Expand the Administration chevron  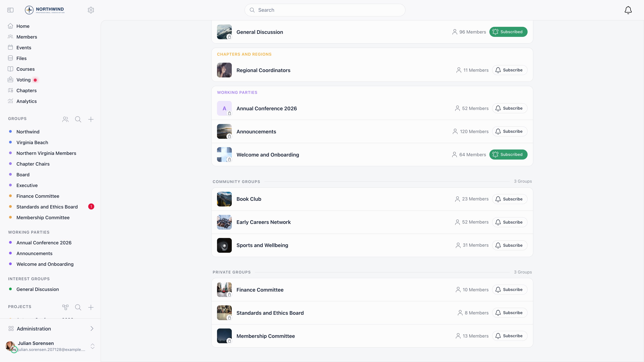(x=92, y=328)
